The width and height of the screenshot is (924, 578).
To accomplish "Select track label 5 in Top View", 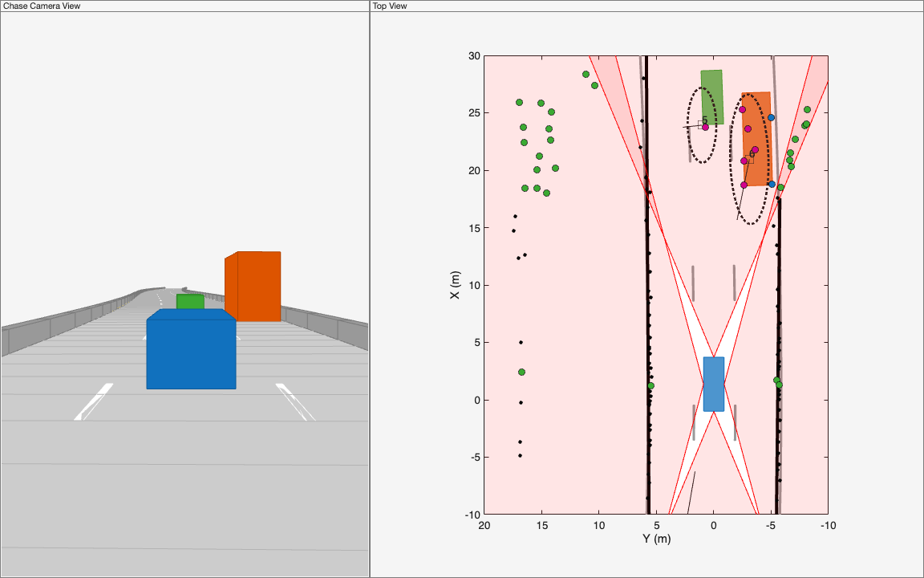I will click(x=704, y=120).
